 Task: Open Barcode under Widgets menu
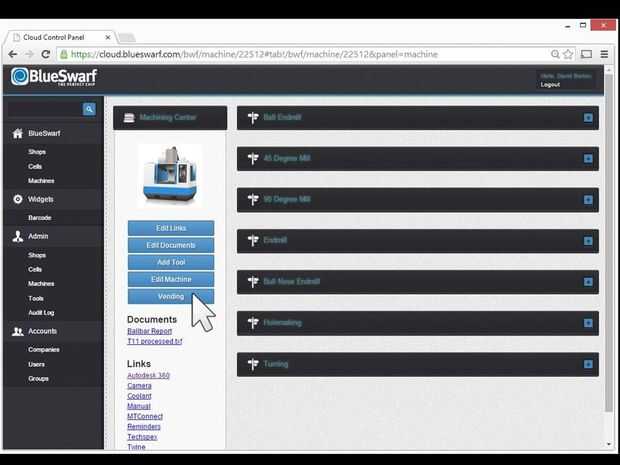(x=40, y=218)
